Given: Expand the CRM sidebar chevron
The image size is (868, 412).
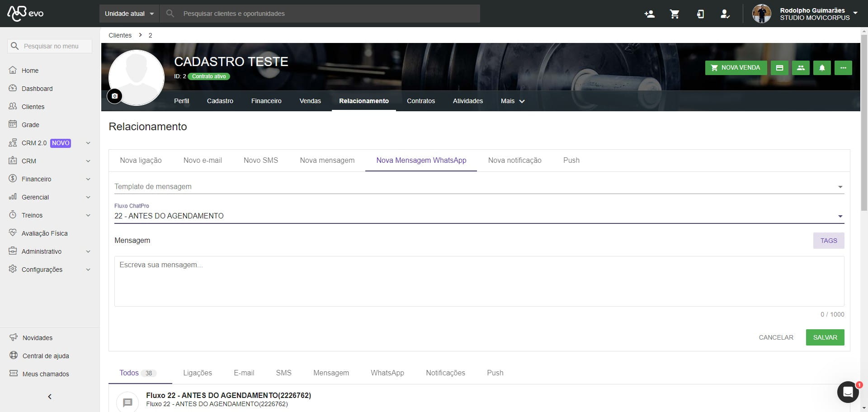Looking at the screenshot, I should click(88, 161).
